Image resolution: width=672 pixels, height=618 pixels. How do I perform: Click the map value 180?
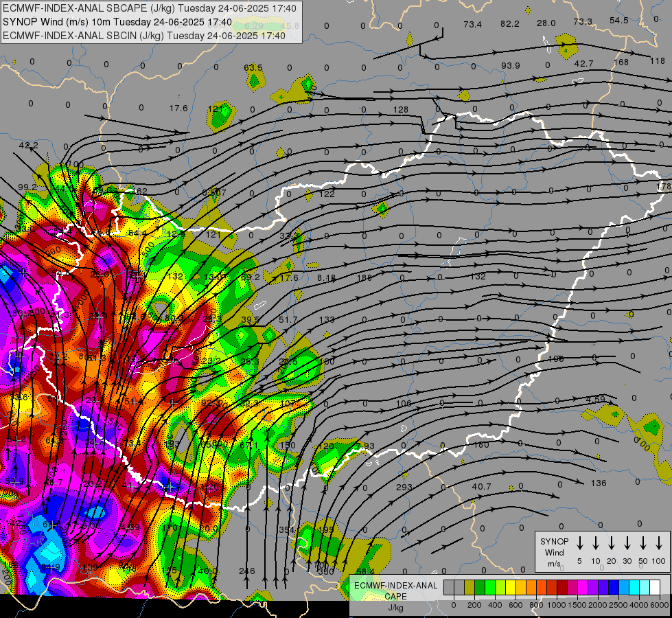point(481,445)
